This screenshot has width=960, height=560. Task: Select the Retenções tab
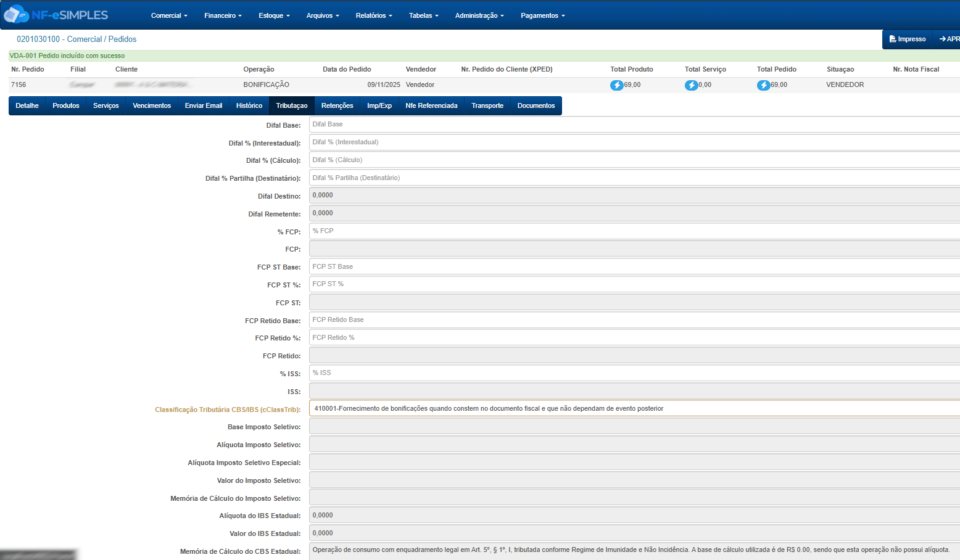click(337, 105)
